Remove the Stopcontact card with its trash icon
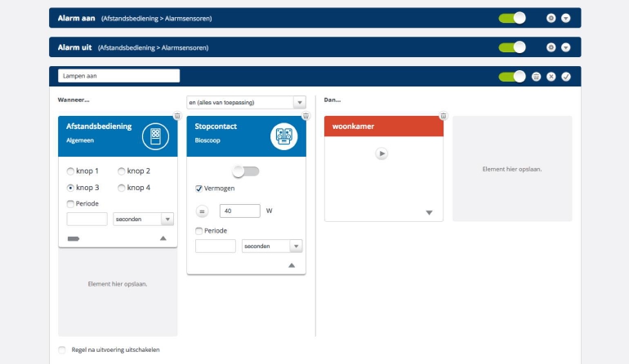This screenshot has height=364, width=629. click(x=305, y=116)
